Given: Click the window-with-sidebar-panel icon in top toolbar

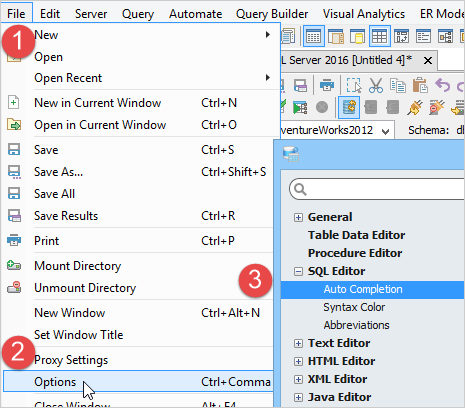Looking at the screenshot, I should pyautogui.click(x=336, y=36).
